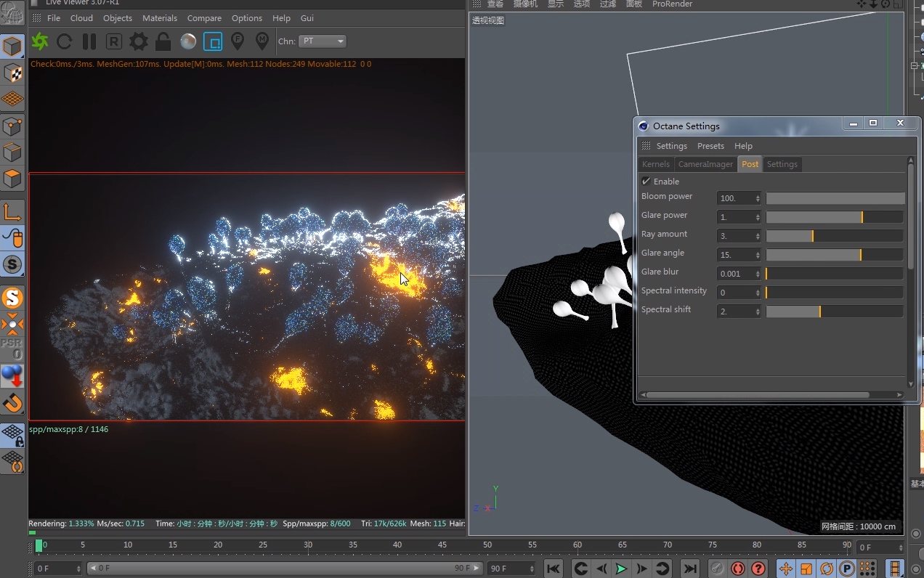
Task: Go to start of animation
Action: click(554, 569)
